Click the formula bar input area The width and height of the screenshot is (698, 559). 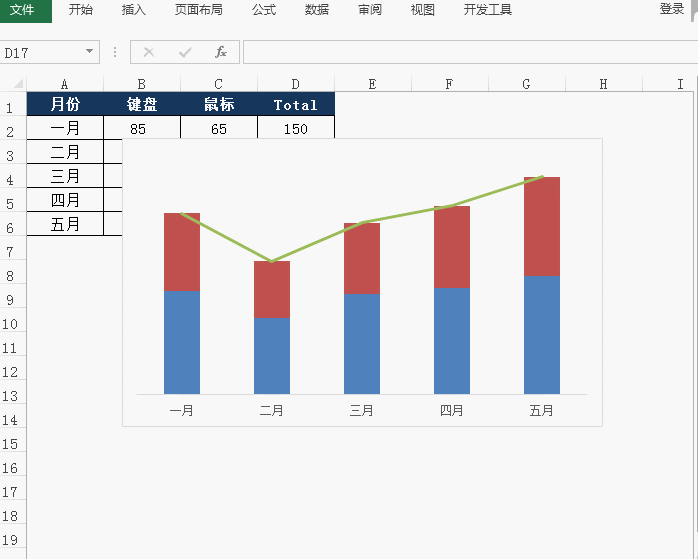click(470, 52)
